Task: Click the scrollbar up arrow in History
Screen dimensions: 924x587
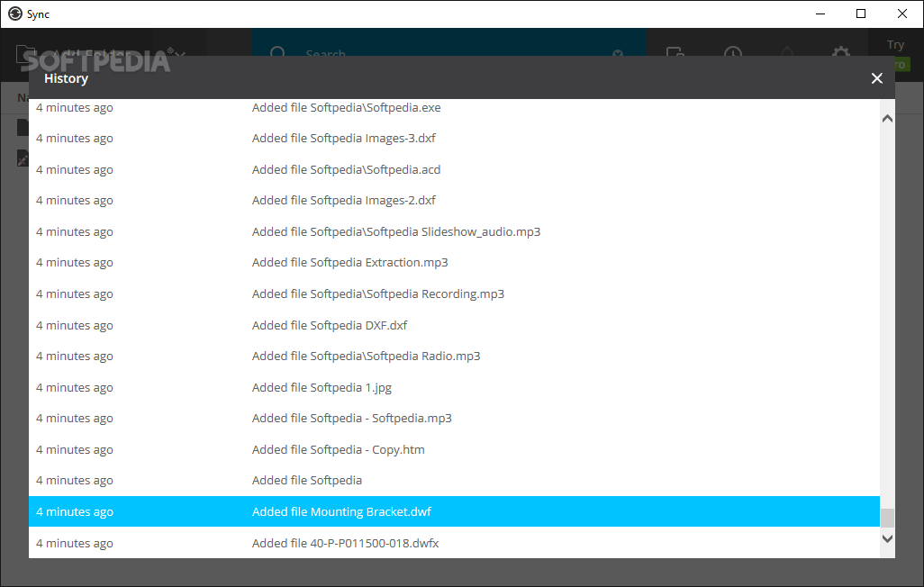Action: coord(887,119)
